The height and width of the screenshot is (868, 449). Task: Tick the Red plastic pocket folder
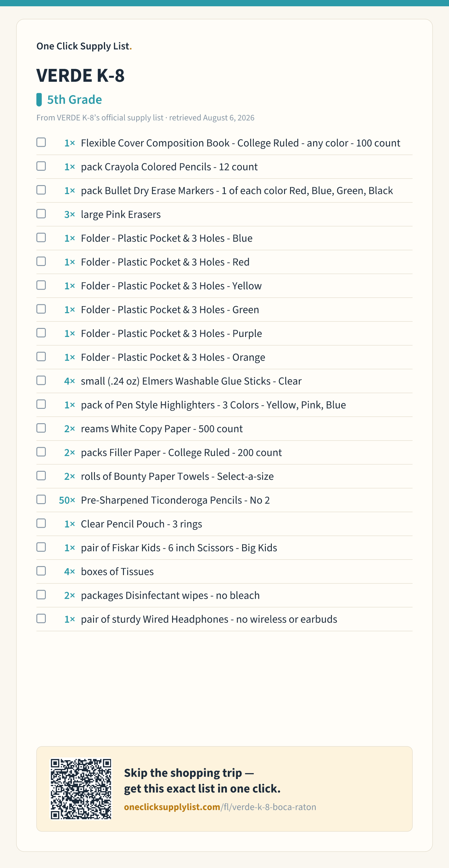(41, 261)
